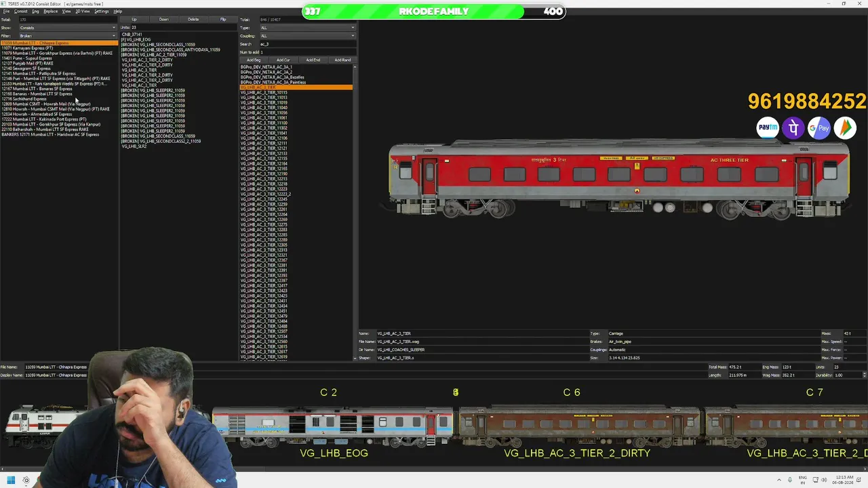Click the Add Cur button

click(x=283, y=60)
